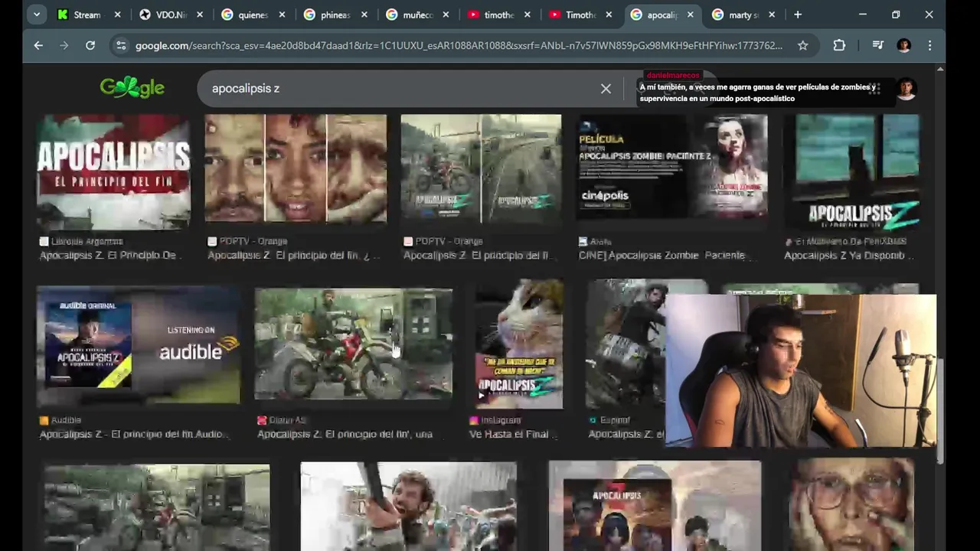Image resolution: width=980 pixels, height=551 pixels.
Task: Open the man with rifle image
Action: tap(408, 507)
